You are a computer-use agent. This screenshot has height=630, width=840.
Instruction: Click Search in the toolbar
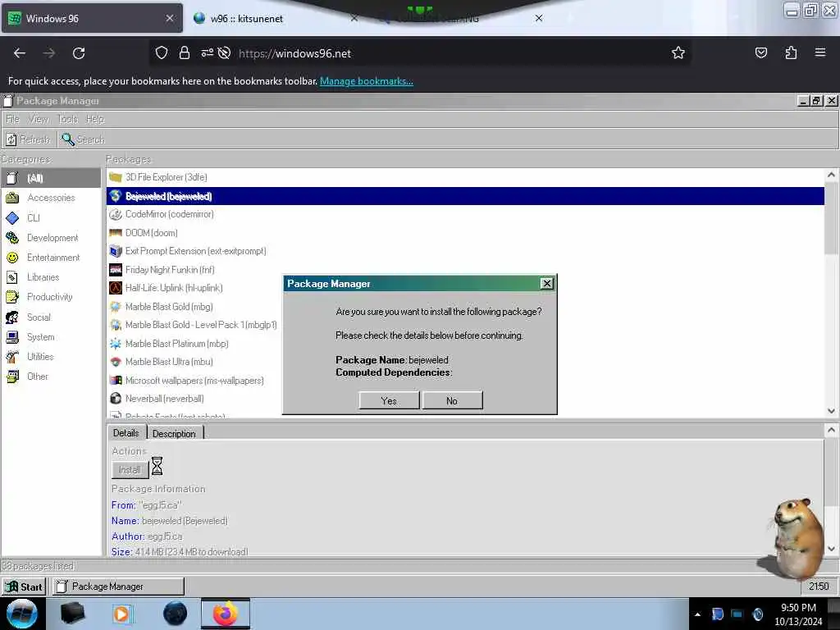point(83,139)
